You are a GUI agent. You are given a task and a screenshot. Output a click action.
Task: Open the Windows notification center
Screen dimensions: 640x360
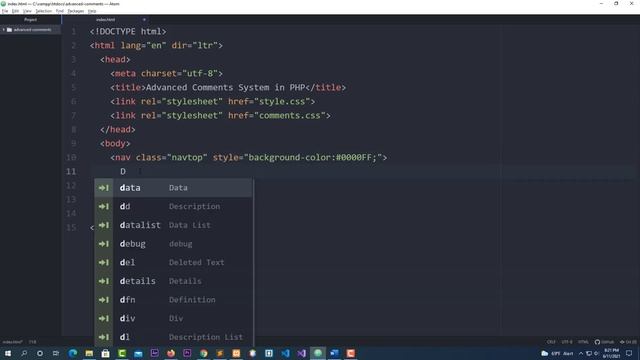click(629, 353)
